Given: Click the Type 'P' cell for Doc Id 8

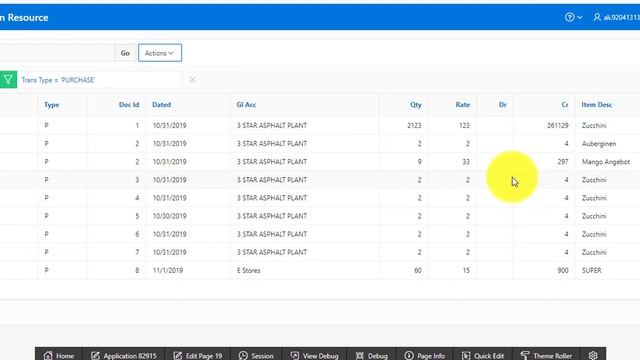Looking at the screenshot, I should [x=47, y=270].
